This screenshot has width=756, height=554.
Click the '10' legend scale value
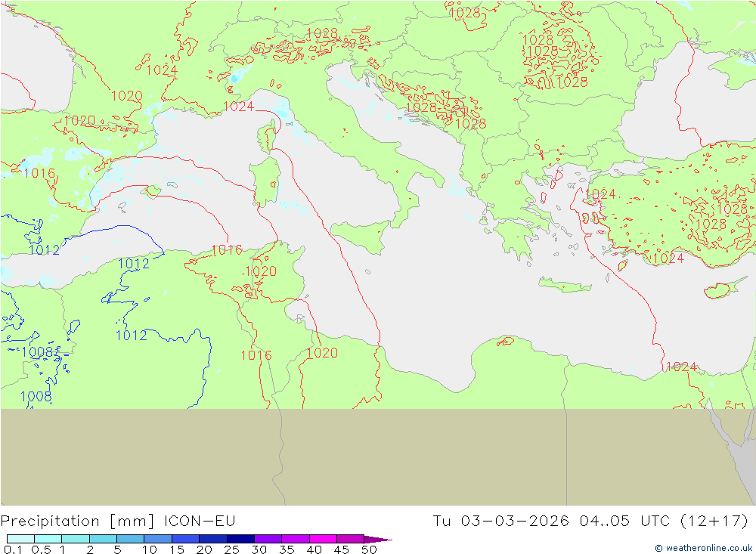[150, 549]
